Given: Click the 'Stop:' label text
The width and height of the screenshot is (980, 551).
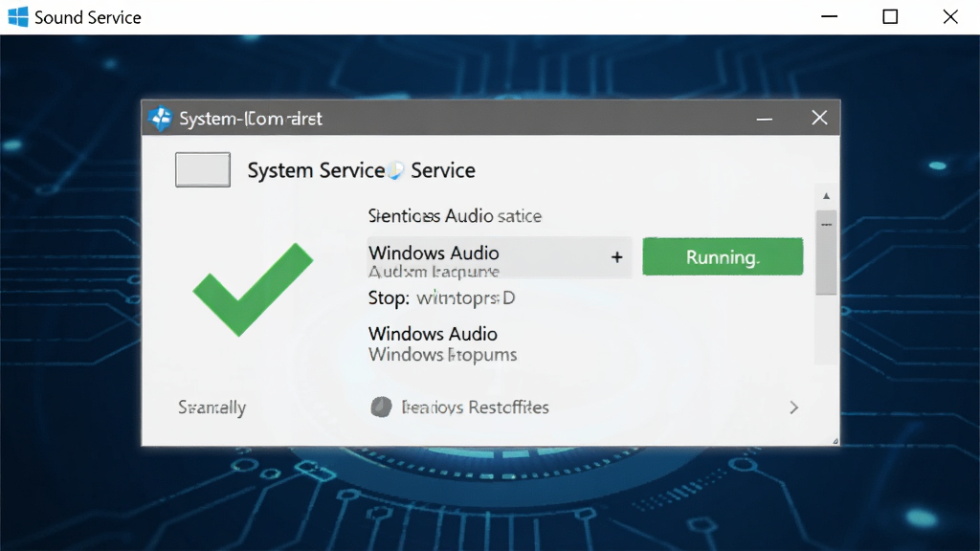Looking at the screenshot, I should (389, 298).
